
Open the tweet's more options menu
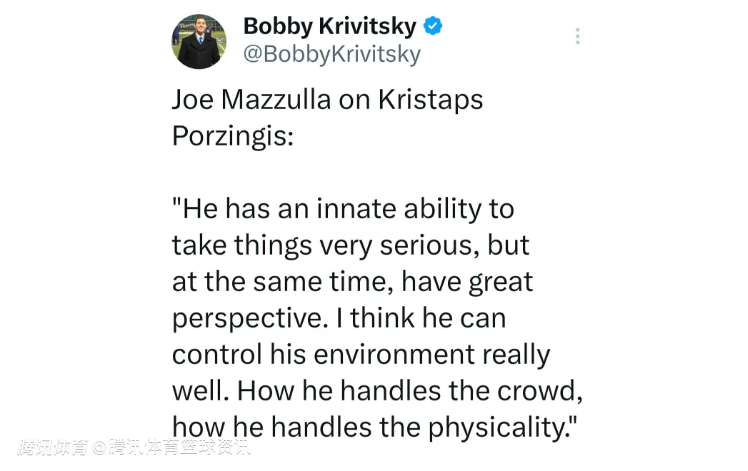577,36
